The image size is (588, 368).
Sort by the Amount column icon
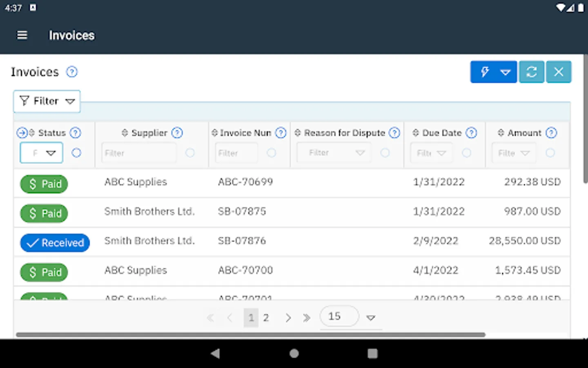coord(501,133)
